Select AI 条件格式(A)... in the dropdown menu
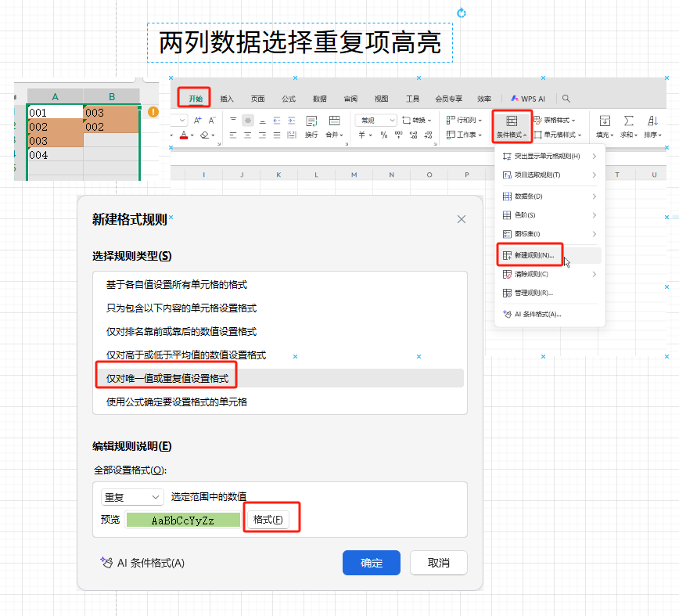 549,315
